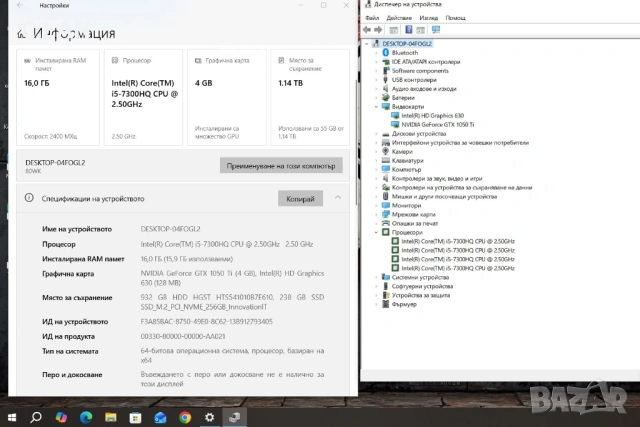
Task: Select Аудио входове и изходи category
Action: pyautogui.click(x=424, y=89)
